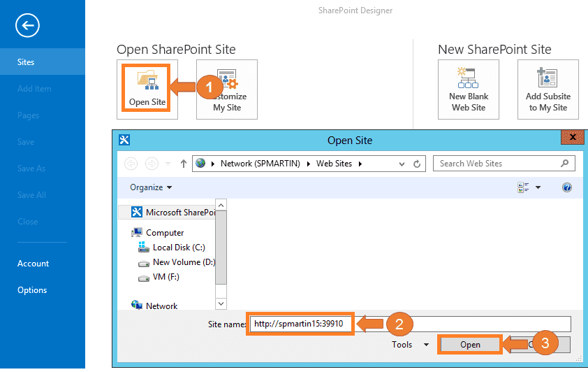Open Account in the backstage menu

coord(33,264)
